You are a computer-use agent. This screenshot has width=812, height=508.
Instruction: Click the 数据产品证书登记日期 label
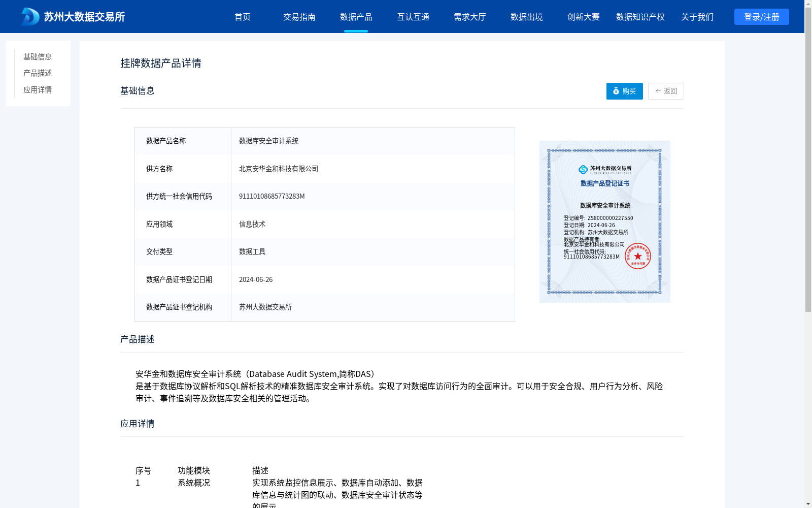click(179, 279)
